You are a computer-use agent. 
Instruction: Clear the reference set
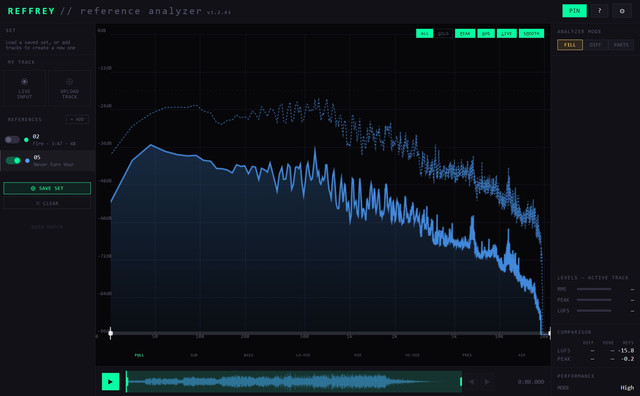pos(47,203)
